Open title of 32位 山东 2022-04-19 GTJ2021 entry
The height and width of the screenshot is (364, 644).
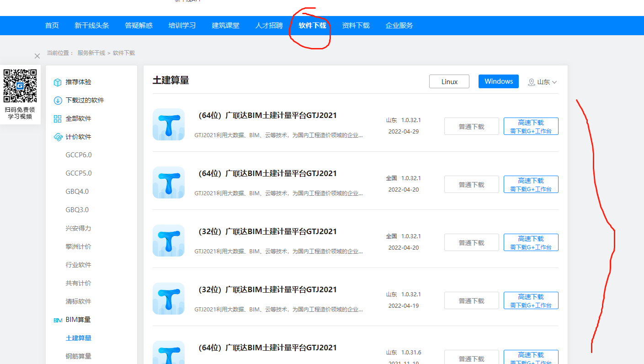click(x=266, y=290)
